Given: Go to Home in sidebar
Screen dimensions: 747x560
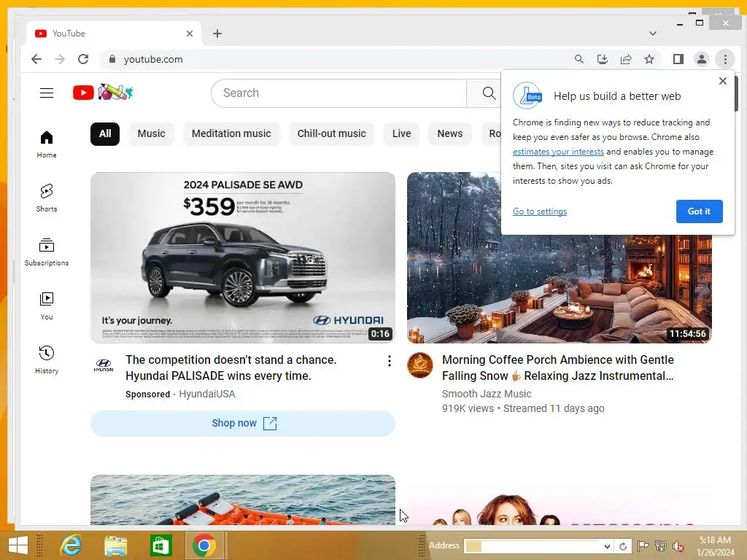Looking at the screenshot, I should pos(47,144).
